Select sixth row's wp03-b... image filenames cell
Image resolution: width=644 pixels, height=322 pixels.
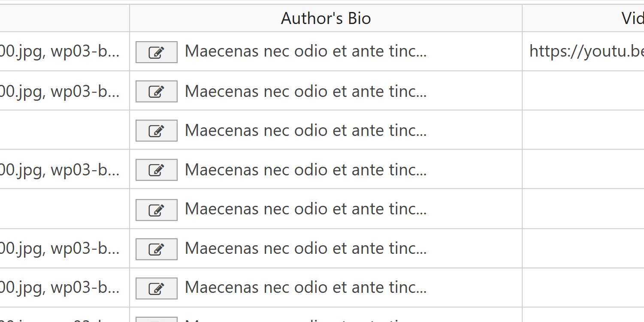pyautogui.click(x=64, y=248)
